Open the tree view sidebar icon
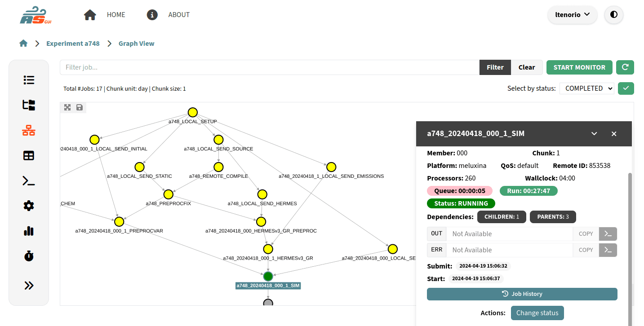 pyautogui.click(x=29, y=105)
